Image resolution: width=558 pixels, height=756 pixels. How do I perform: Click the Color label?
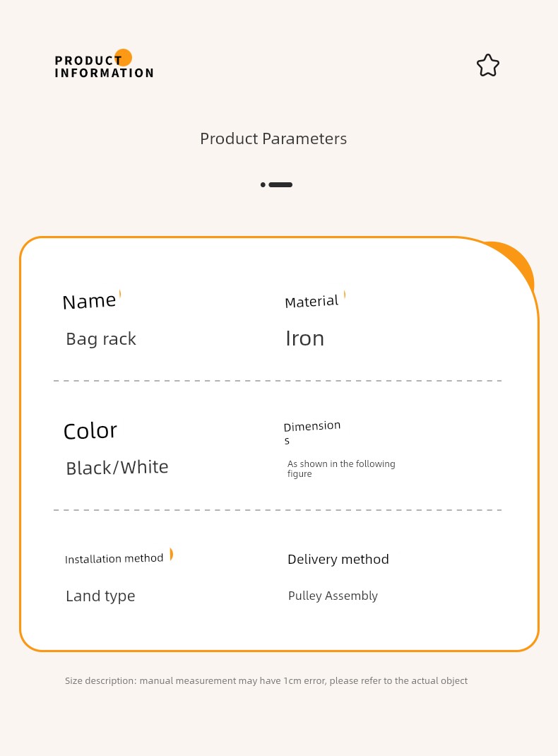(x=90, y=430)
